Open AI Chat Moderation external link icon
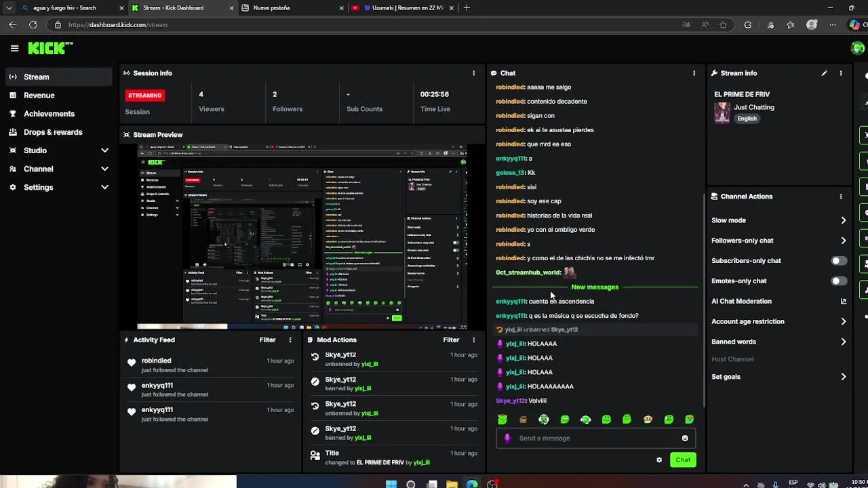The width and height of the screenshot is (868, 488). tap(844, 302)
